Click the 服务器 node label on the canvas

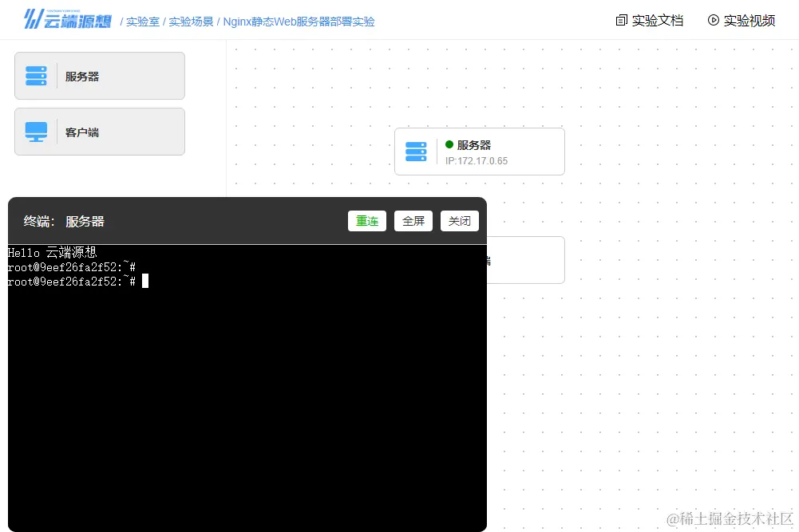474,145
